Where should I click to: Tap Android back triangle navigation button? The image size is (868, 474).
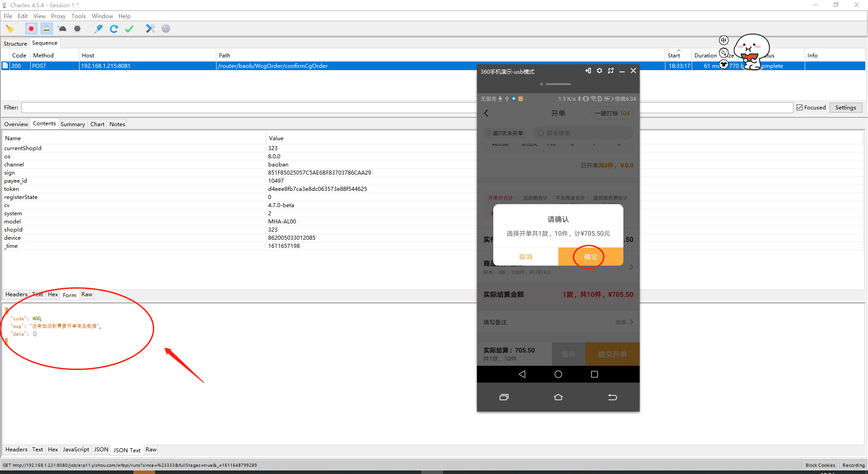pyautogui.click(x=522, y=374)
